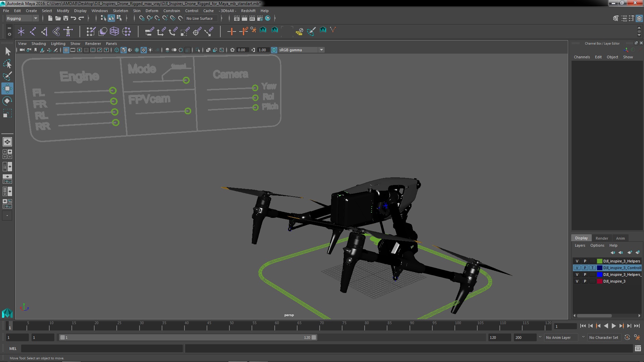
Task: Click the MEL command line input
Action: tap(102, 349)
